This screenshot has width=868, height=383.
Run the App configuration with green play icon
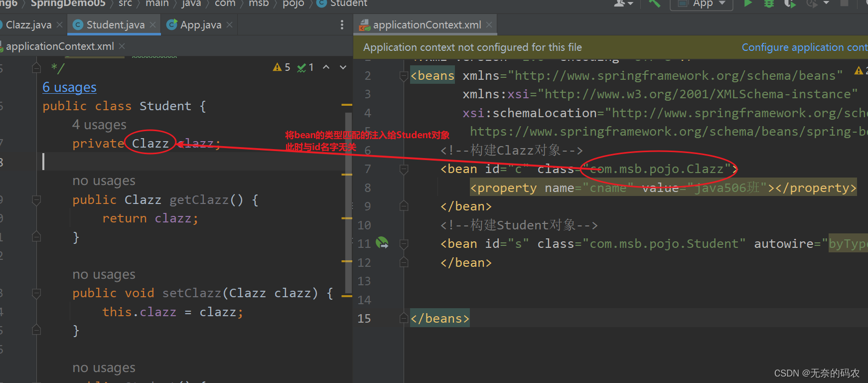tap(747, 3)
